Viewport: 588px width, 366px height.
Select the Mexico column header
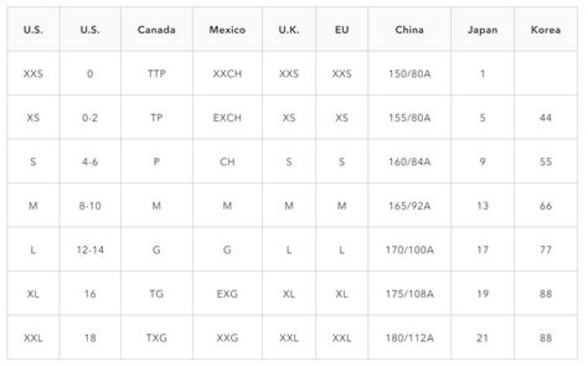click(227, 29)
